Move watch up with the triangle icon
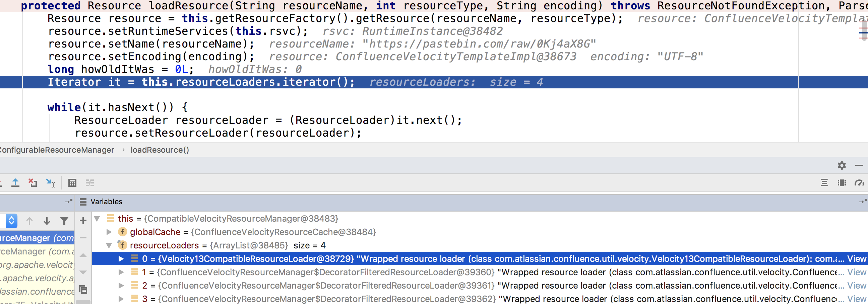The width and height of the screenshot is (868, 304). [83, 255]
